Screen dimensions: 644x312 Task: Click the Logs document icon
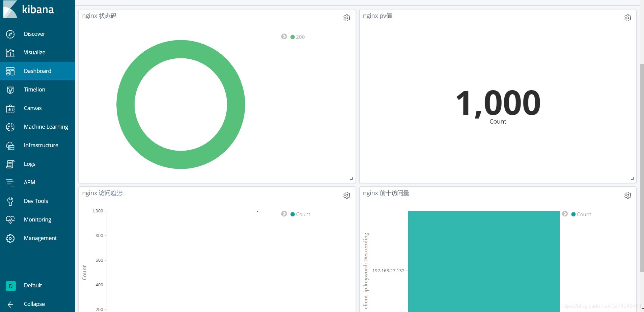tap(10, 164)
